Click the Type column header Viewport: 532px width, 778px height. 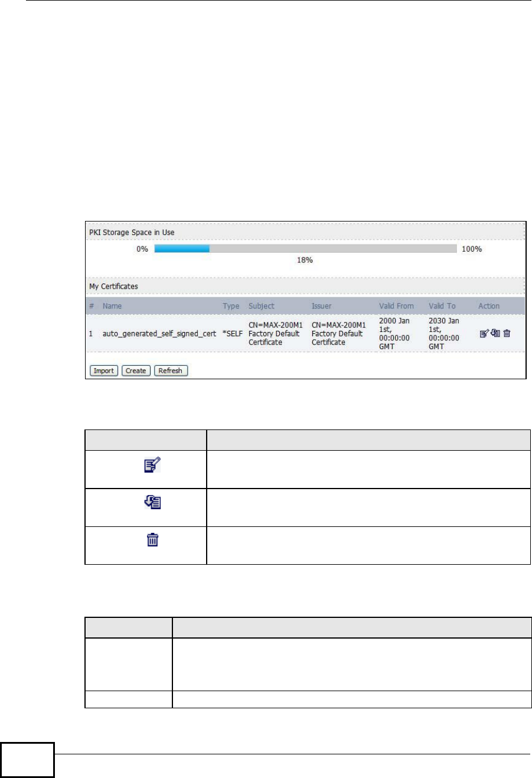[x=231, y=306]
